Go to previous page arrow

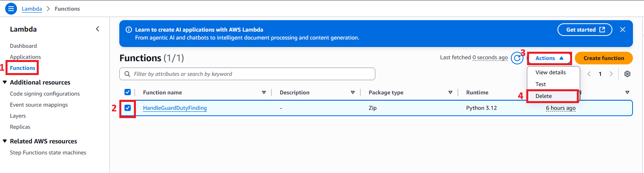click(589, 74)
